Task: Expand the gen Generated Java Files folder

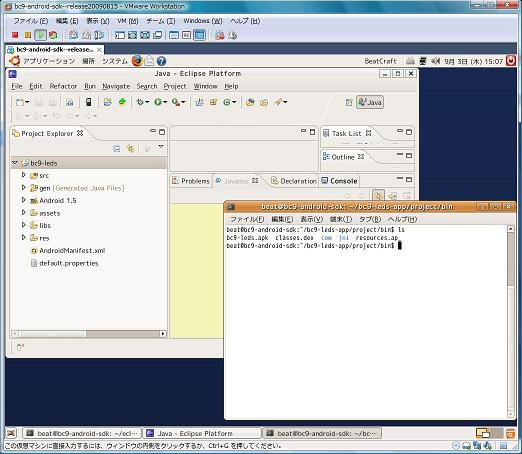Action: [x=24, y=188]
